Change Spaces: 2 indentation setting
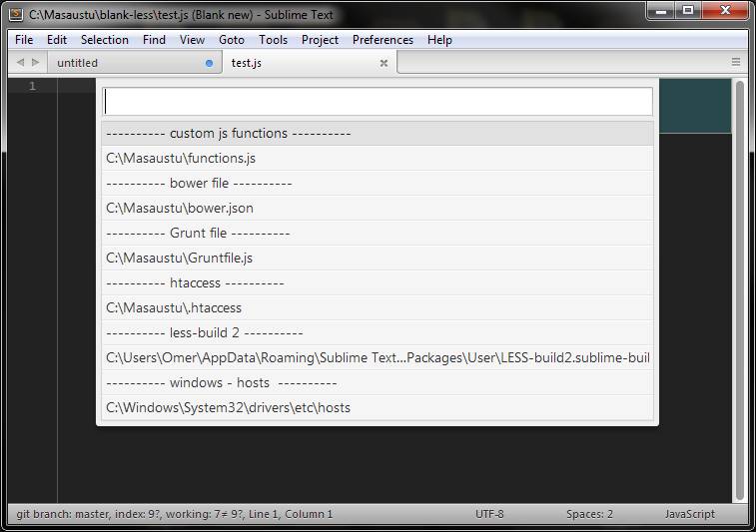This screenshot has height=532, width=756. [x=589, y=514]
